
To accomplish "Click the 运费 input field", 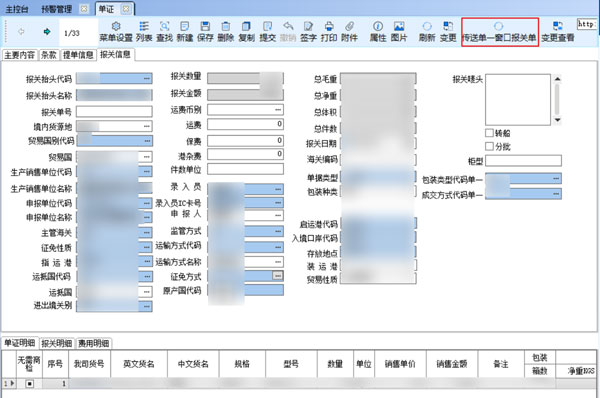I will coord(245,124).
